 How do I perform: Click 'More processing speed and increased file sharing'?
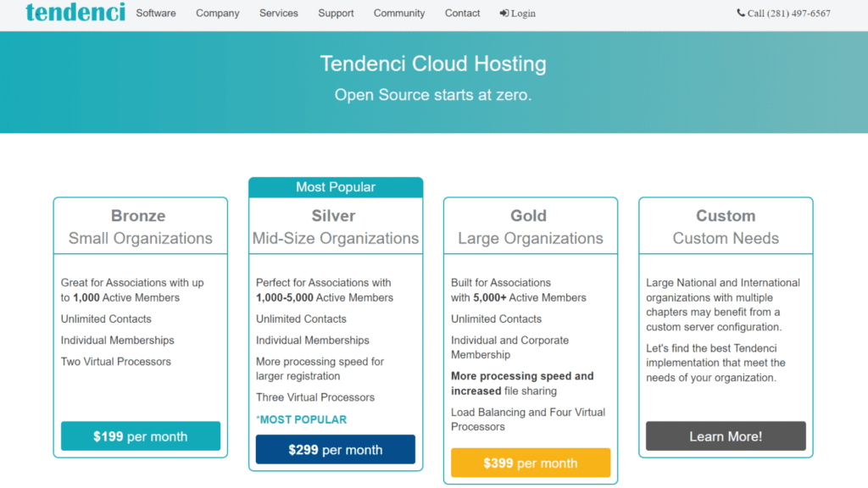[x=522, y=384]
